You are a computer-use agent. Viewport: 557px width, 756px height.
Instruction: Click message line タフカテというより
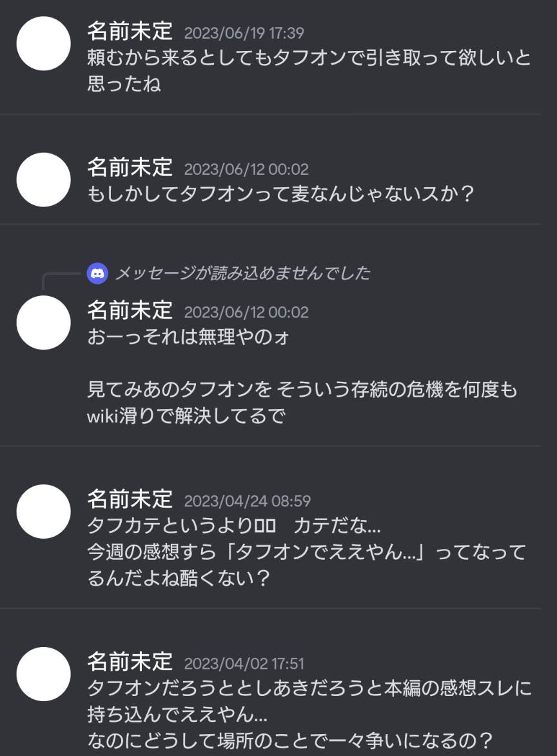point(233,526)
